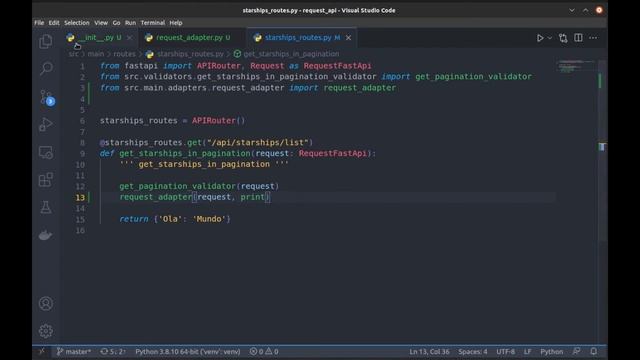The width and height of the screenshot is (640, 360).
Task: Open notifications bell icon
Action: coord(593,351)
